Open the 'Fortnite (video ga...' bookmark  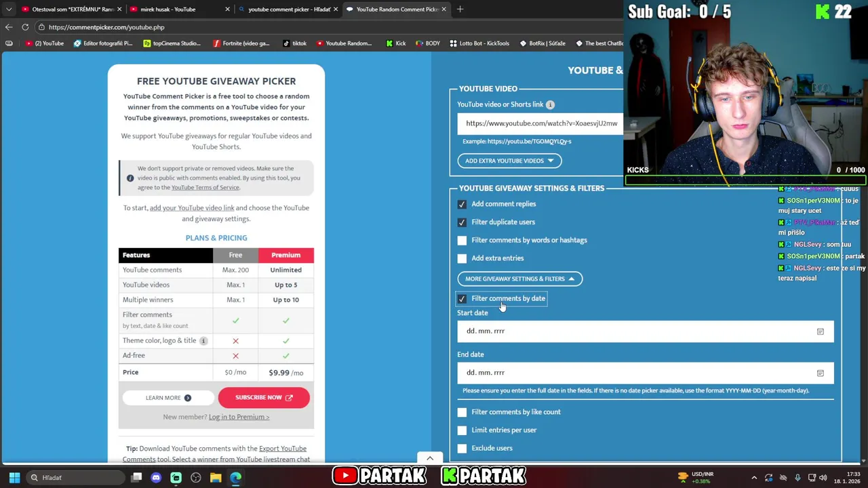[241, 43]
